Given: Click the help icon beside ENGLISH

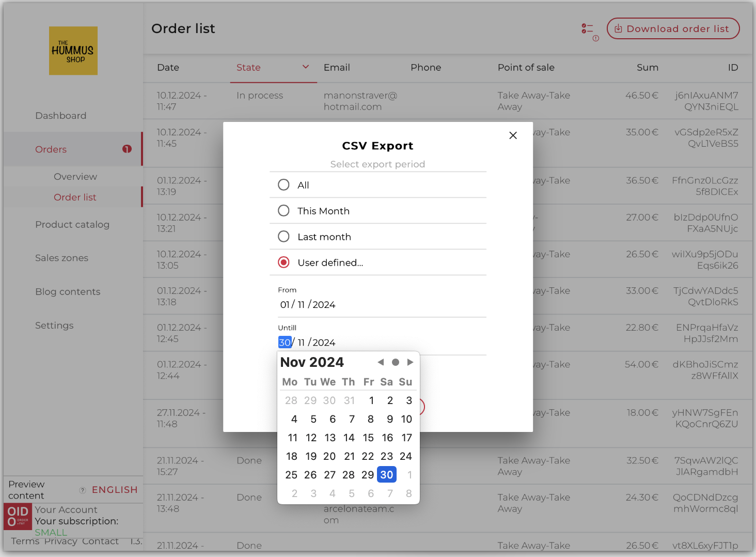Looking at the screenshot, I should tap(83, 490).
